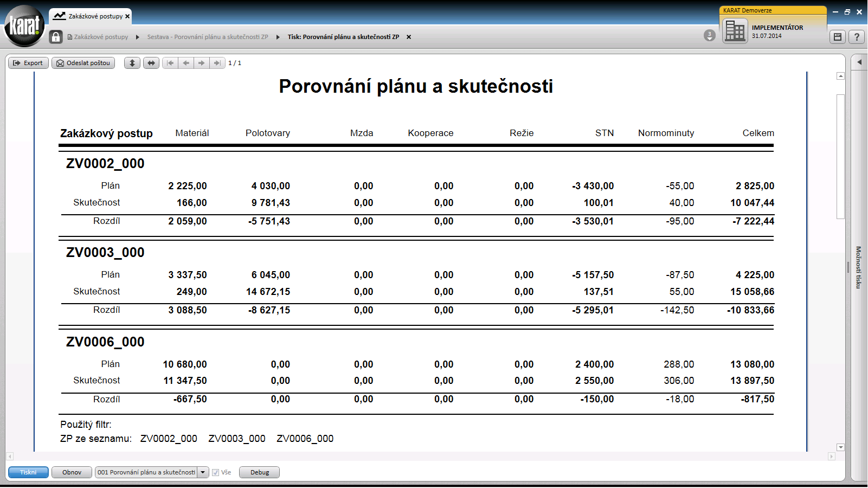868x488 pixels.
Task: Go to last page icon
Action: pos(217,63)
